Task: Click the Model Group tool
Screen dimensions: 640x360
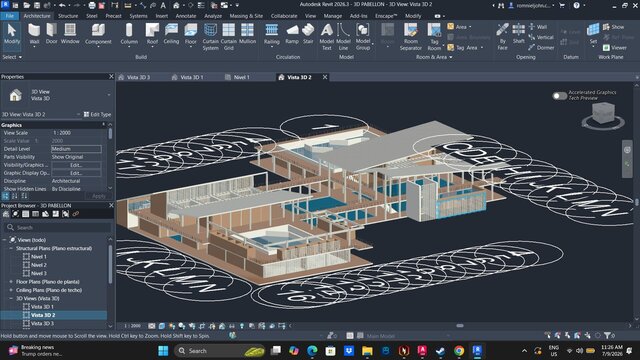Action: tap(363, 37)
